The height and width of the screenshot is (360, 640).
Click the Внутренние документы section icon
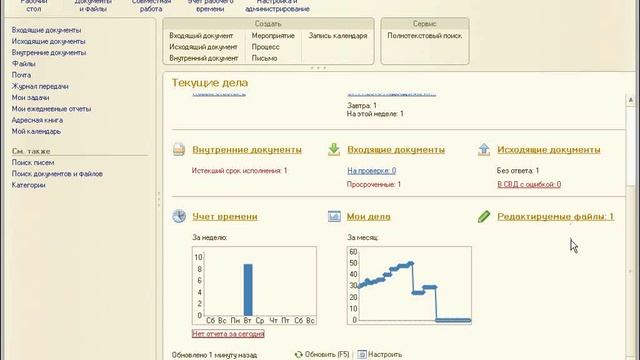(x=179, y=149)
